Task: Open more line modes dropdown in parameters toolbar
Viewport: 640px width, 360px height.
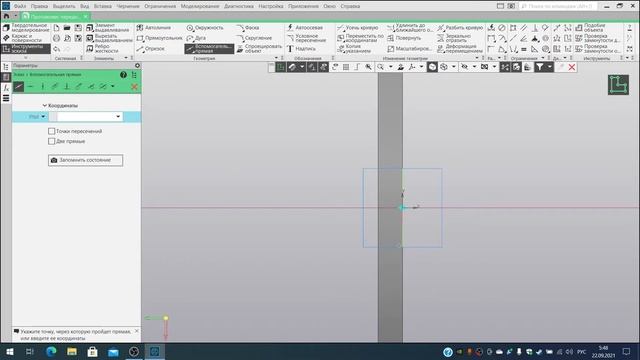Action: pos(113,87)
